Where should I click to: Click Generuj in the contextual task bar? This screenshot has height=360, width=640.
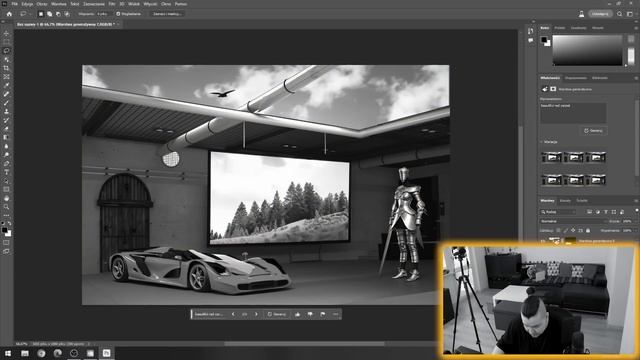[x=277, y=314]
